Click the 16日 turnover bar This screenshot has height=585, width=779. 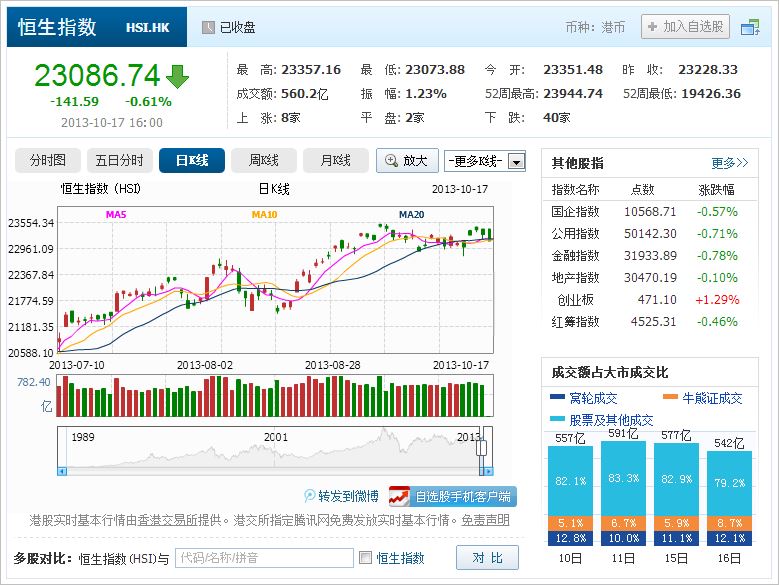point(729,498)
